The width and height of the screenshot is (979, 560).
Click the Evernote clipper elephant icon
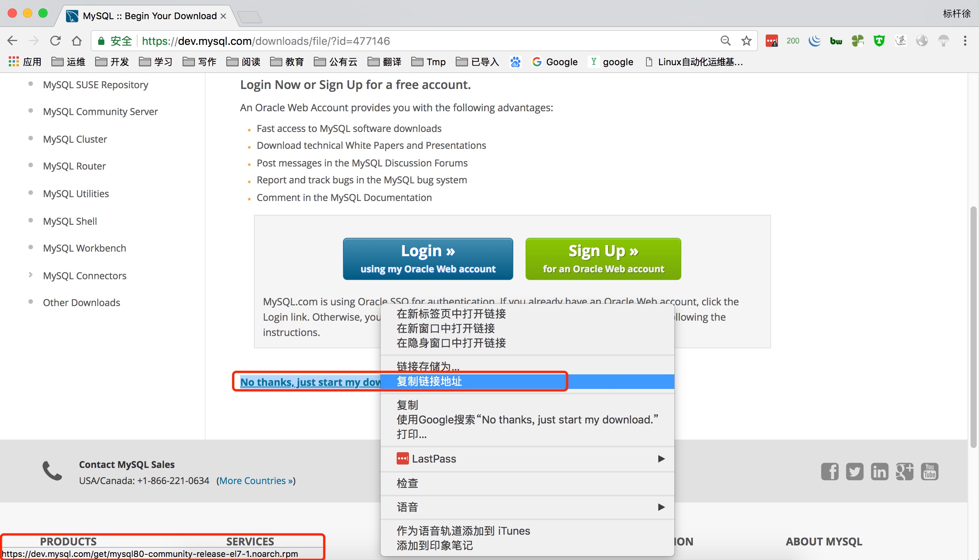point(857,41)
